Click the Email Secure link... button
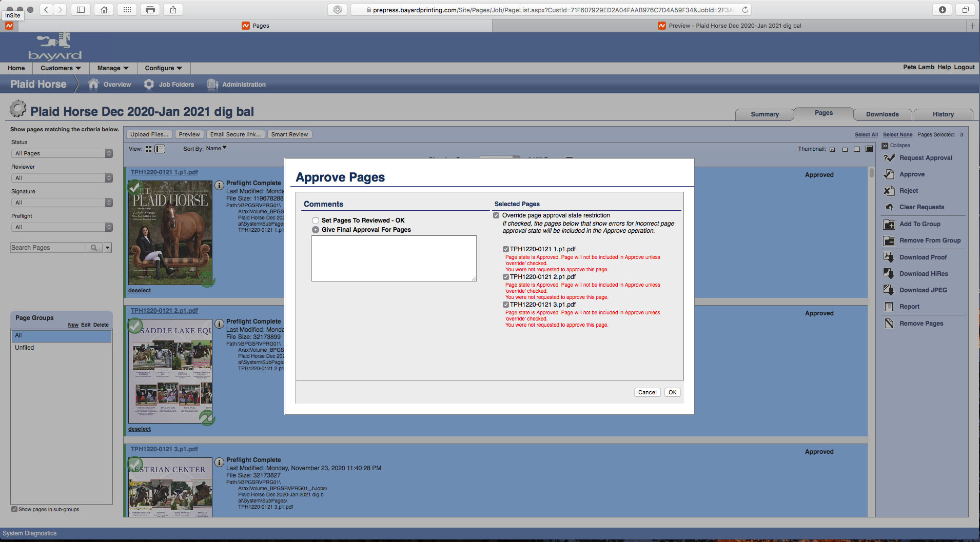The width and height of the screenshot is (980, 542). click(236, 134)
